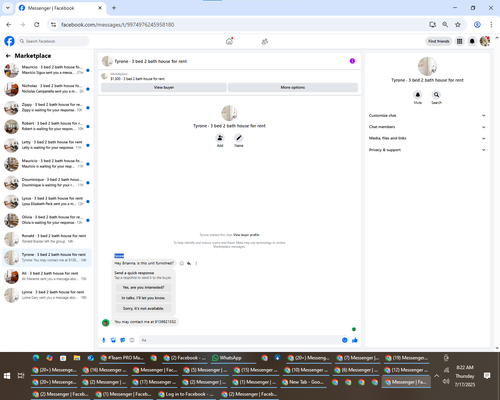Image resolution: width=500 pixels, height=400 pixels.
Task: Mute the conversation with bell icon
Action: coord(418,95)
